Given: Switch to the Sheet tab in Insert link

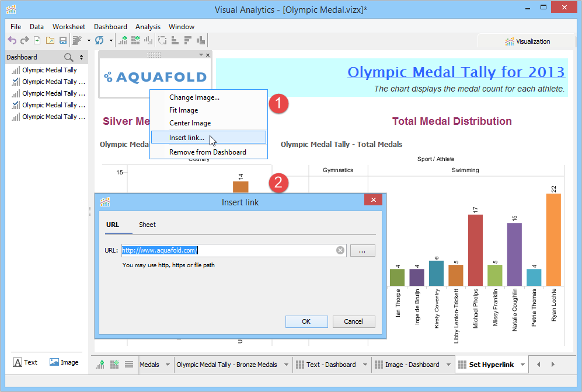Looking at the screenshot, I should pyautogui.click(x=147, y=225).
